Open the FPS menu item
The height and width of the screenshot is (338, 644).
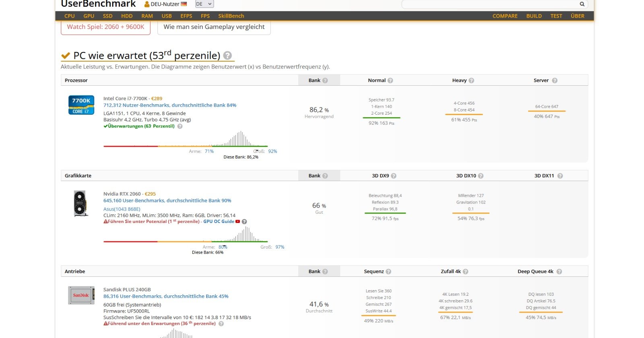tap(205, 16)
